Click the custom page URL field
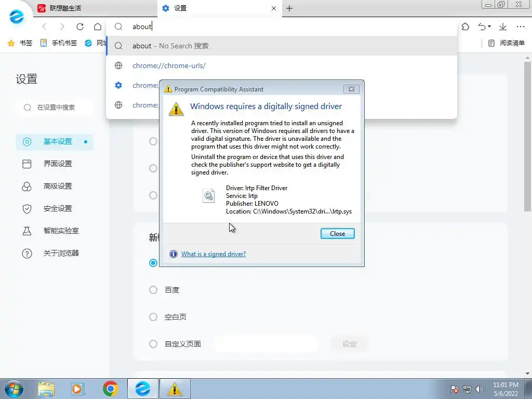This screenshot has height=399, width=532. [267, 344]
